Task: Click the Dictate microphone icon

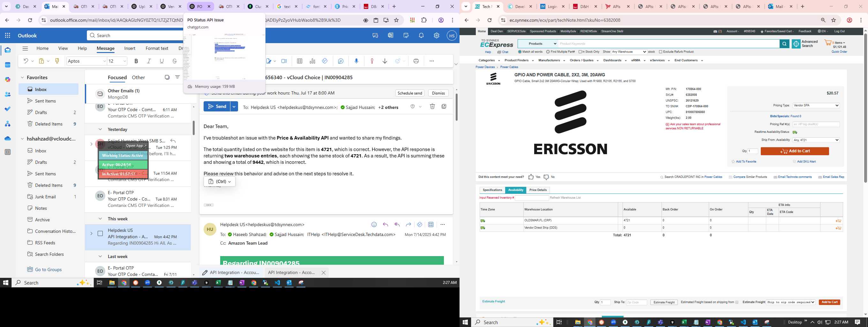Action: [356, 61]
